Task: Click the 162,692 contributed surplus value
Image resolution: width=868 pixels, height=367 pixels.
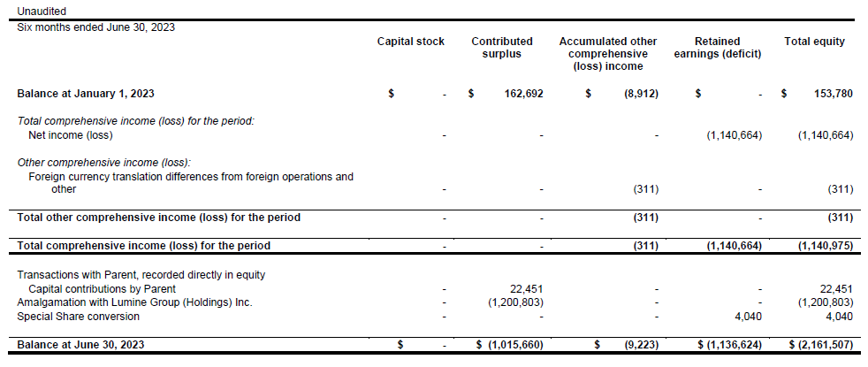Action: [524, 93]
